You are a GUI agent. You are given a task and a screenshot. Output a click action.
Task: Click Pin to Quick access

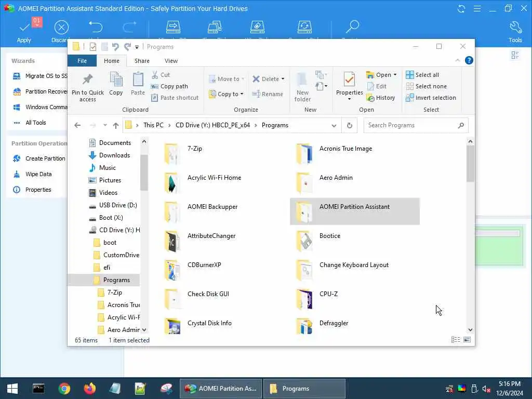point(87,87)
